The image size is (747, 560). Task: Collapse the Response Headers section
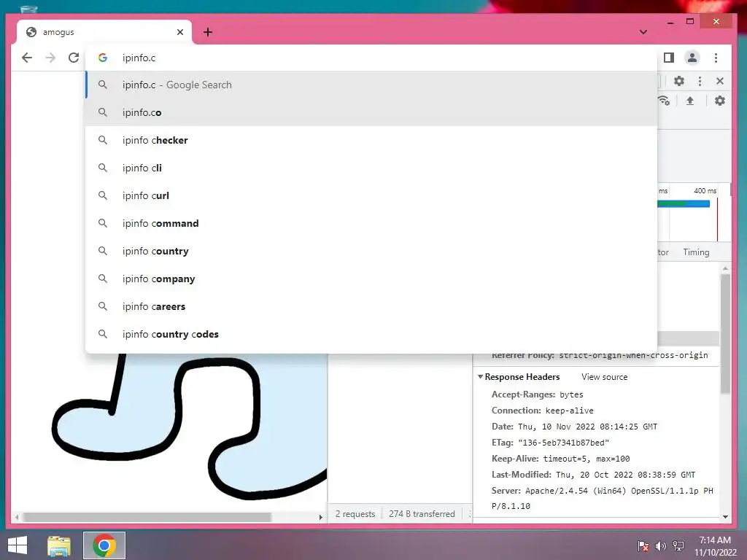point(480,377)
